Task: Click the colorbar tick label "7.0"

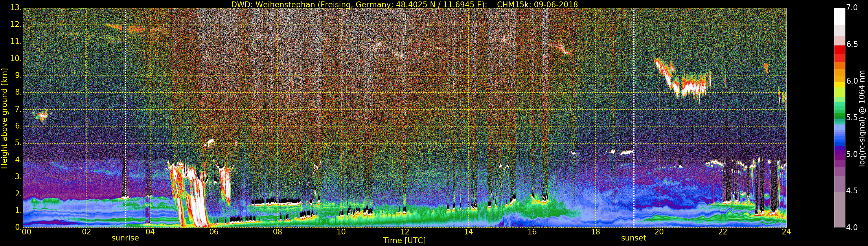Action: tap(852, 8)
